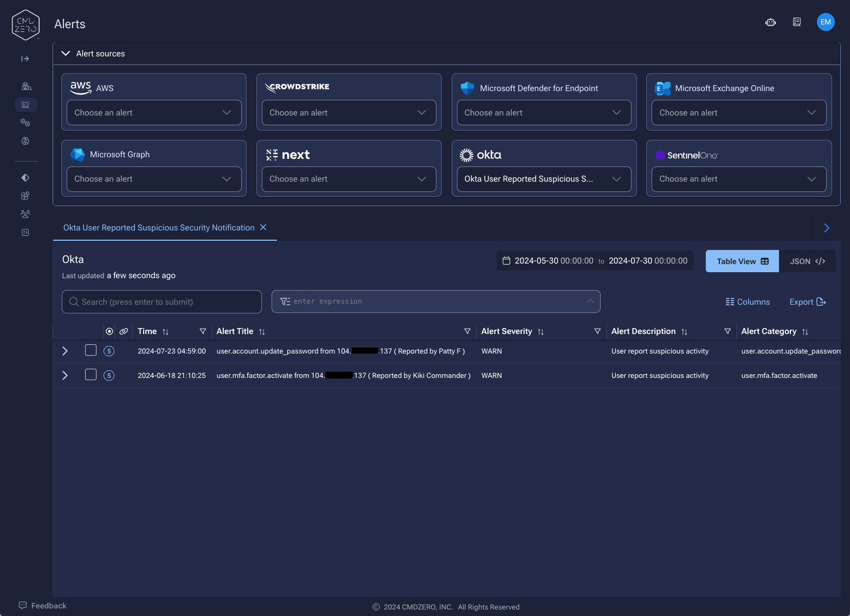Open the EM user profile avatar
The width and height of the screenshot is (850, 616).
[826, 22]
